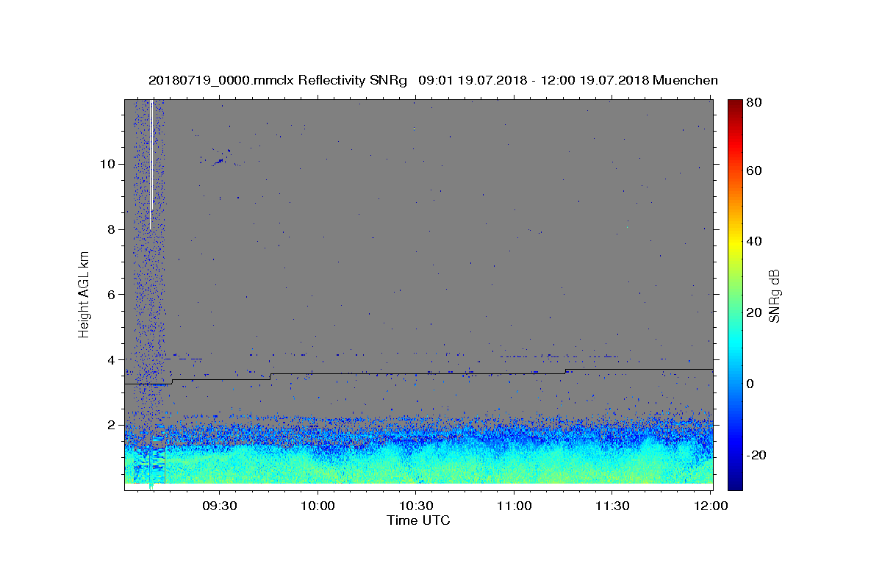Click the plot title starting '20180719_0000.mmclx Reflectivity'
Image resolution: width=882 pixels, height=588 pixels.
pyautogui.click(x=433, y=80)
